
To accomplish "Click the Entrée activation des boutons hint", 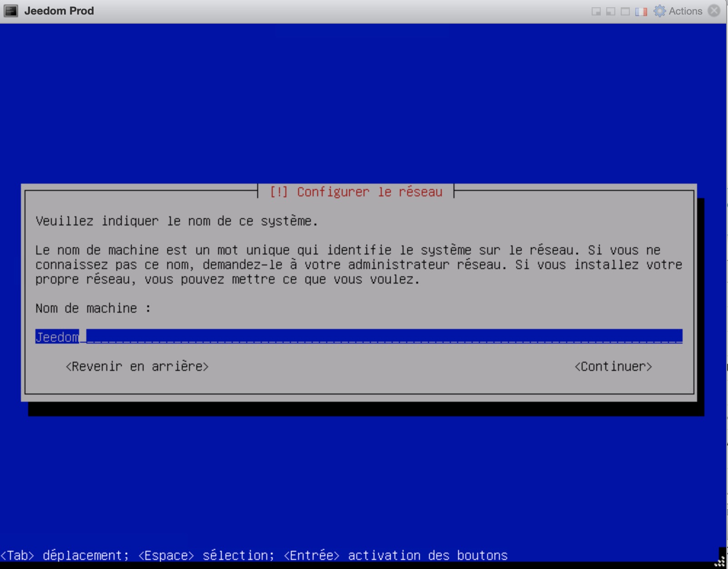I will click(395, 555).
